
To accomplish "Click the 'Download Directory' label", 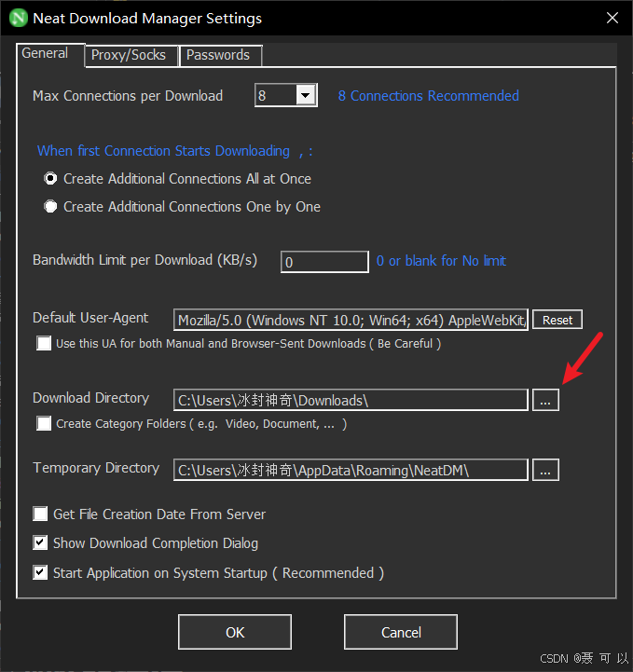I will click(x=90, y=398).
